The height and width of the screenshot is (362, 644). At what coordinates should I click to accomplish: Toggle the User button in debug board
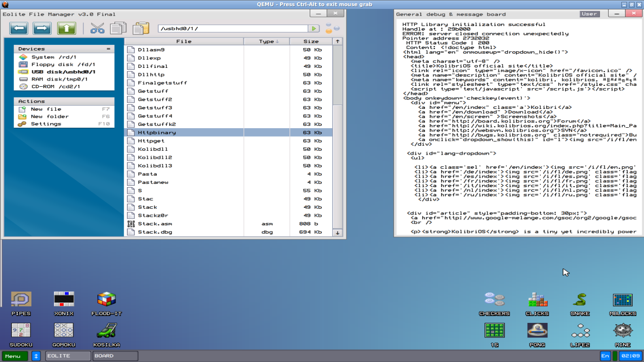[589, 14]
